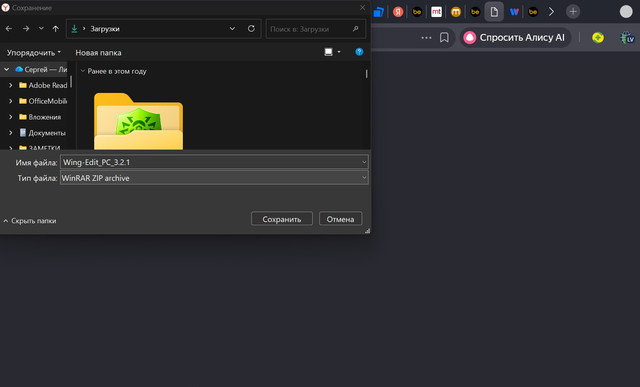Select Сергей — Ли in the tree
The height and width of the screenshot is (387, 640).
(41, 69)
